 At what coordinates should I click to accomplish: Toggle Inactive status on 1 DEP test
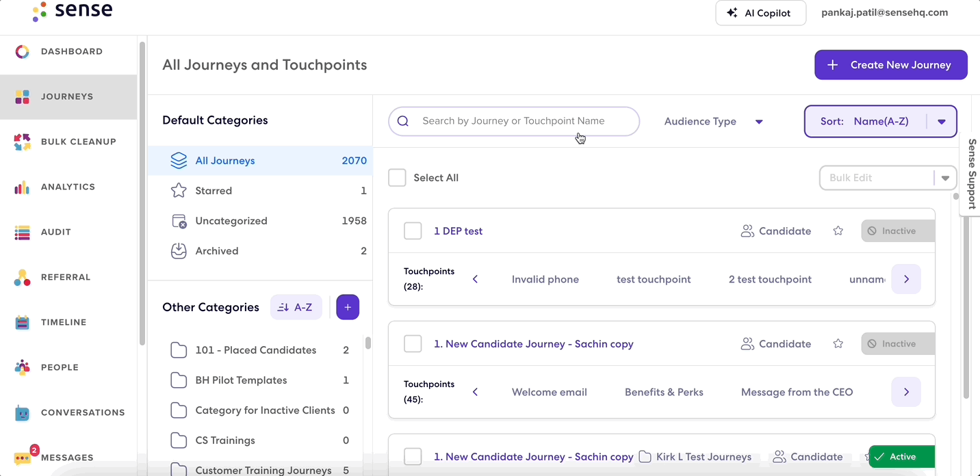(x=898, y=231)
